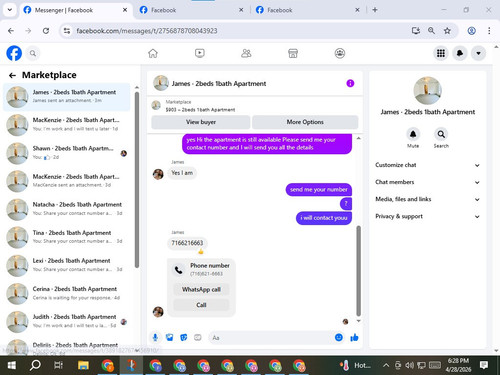Viewport: 500px width, 375px height.
Task: Record a voice clip microphone icon
Action: point(155,338)
